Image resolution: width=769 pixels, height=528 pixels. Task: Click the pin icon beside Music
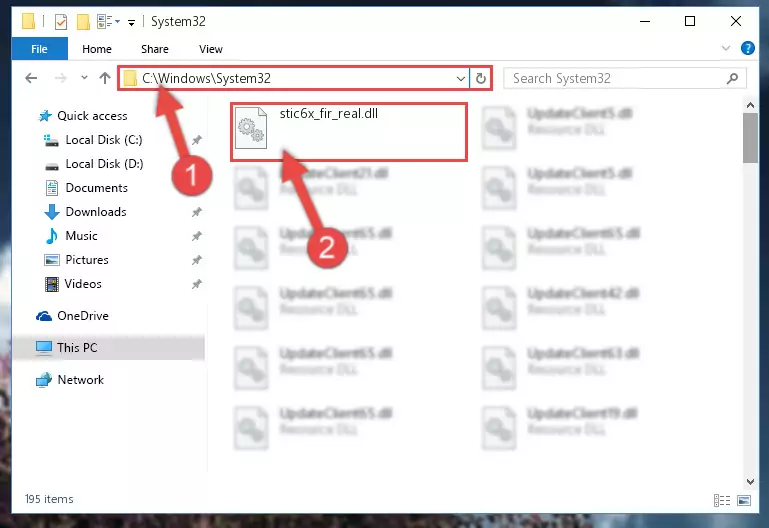[197, 236]
